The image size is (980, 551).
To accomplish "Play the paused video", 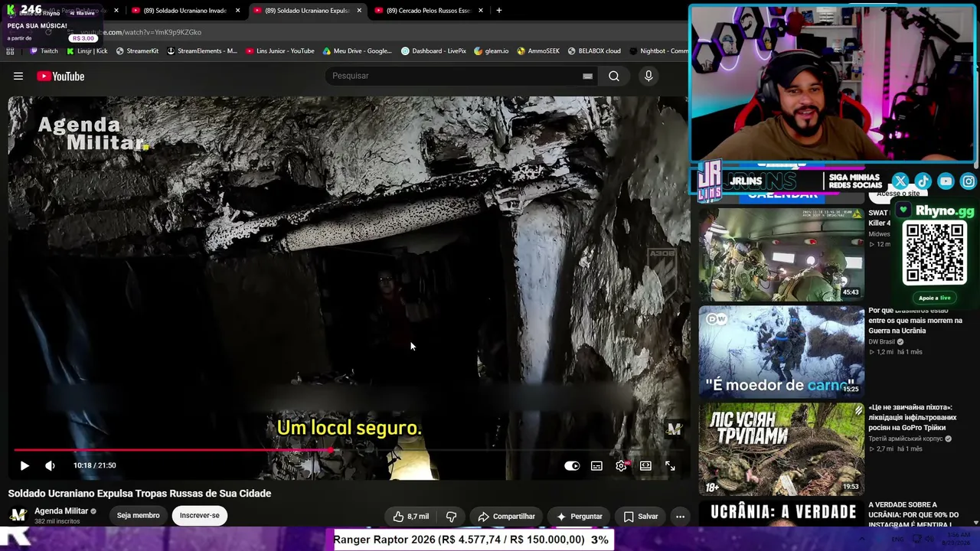I will 24,465.
